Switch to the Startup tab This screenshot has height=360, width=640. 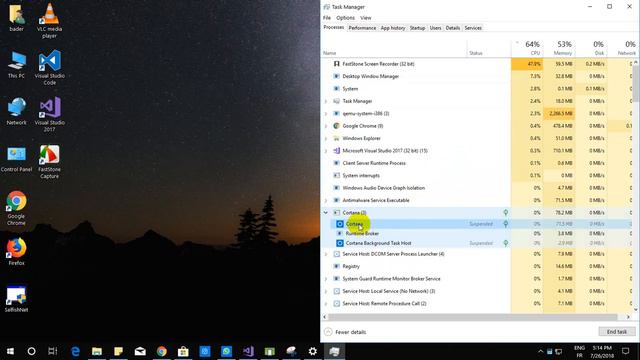pos(417,28)
